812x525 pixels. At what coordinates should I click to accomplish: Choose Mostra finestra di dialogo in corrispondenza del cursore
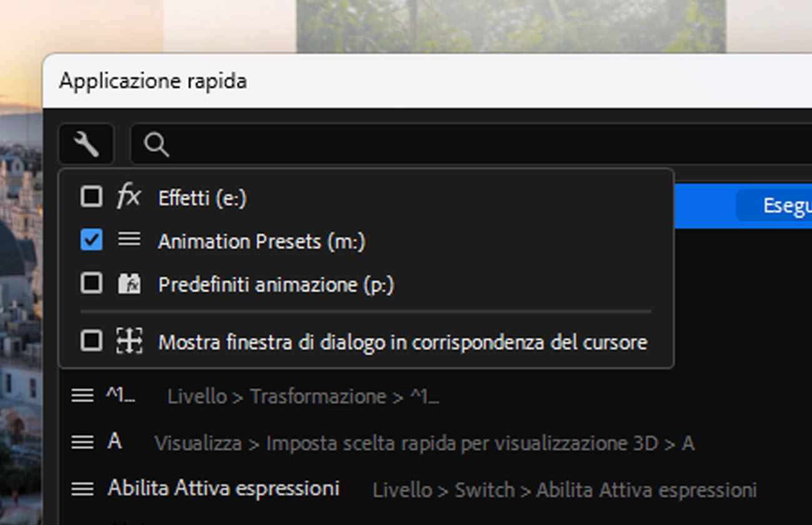pos(402,342)
